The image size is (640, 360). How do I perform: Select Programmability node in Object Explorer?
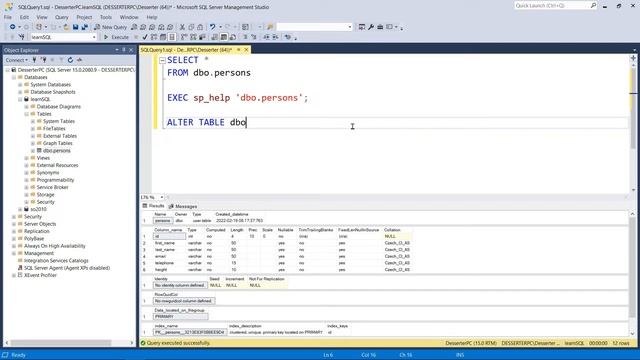click(56, 180)
